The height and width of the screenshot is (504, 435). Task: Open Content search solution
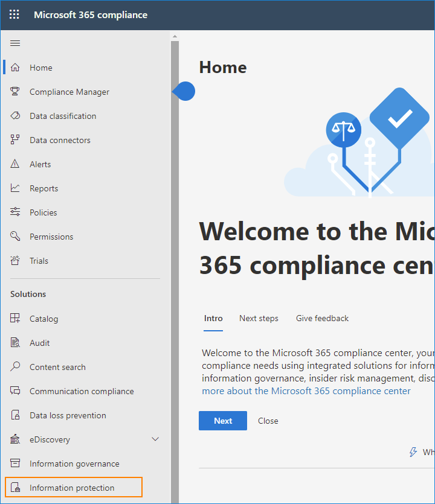coord(57,367)
